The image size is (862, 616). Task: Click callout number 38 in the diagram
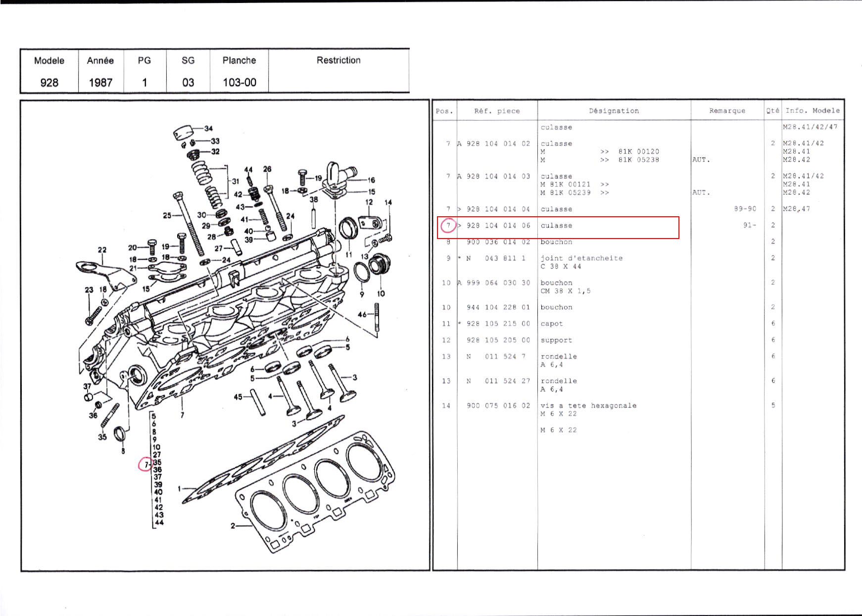pyautogui.click(x=314, y=199)
